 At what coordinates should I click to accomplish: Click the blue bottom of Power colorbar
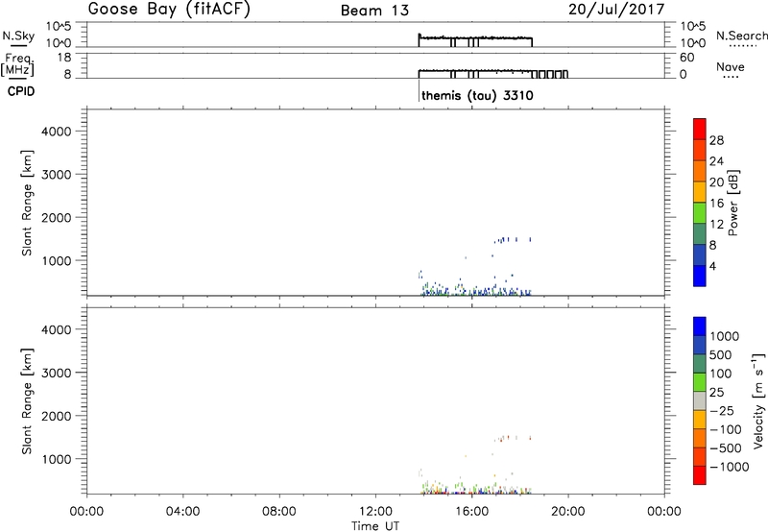point(700,276)
